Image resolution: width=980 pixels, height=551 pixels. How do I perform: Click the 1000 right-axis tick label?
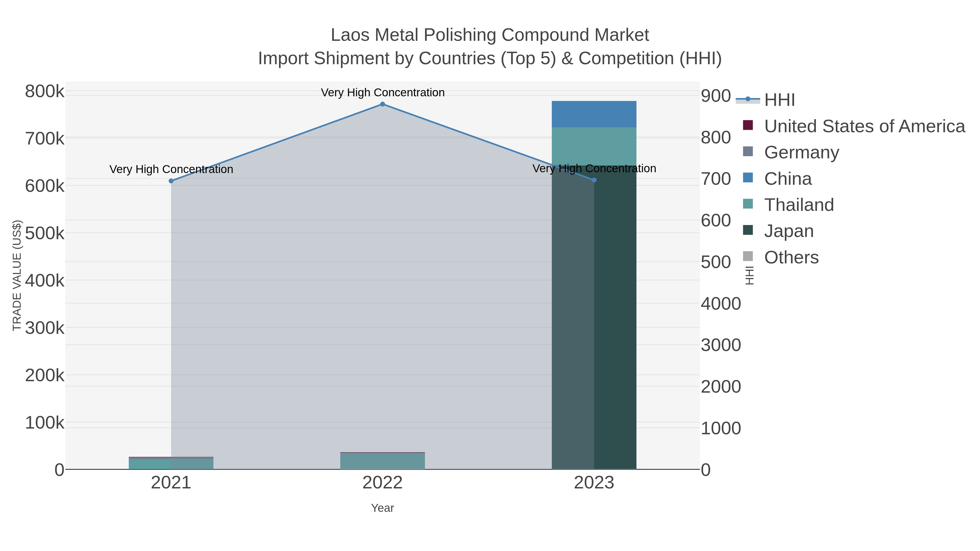pos(721,428)
